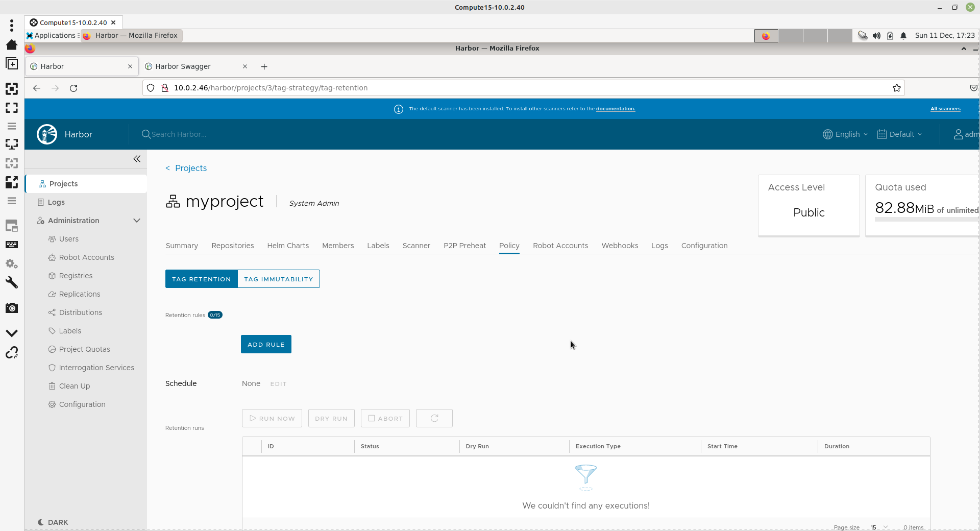Open the Robot Accounts project tab

[560, 246]
